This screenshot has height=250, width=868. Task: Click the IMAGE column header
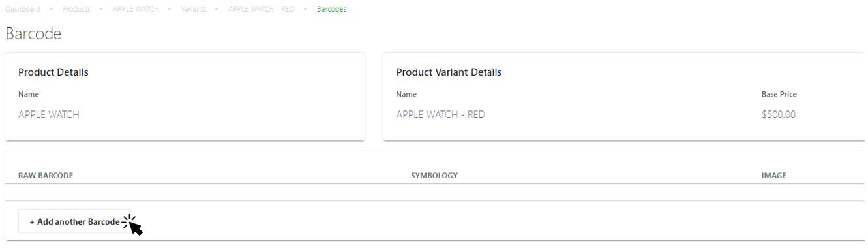774,176
